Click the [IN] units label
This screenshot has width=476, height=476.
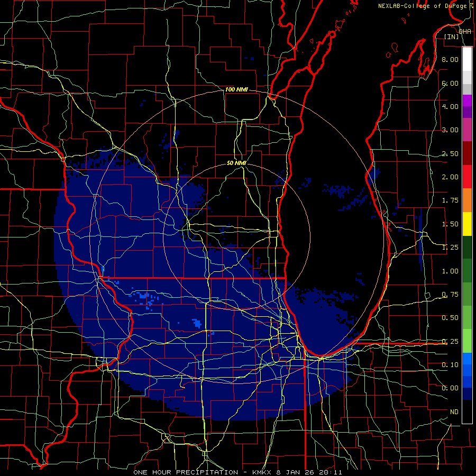[x=452, y=36]
